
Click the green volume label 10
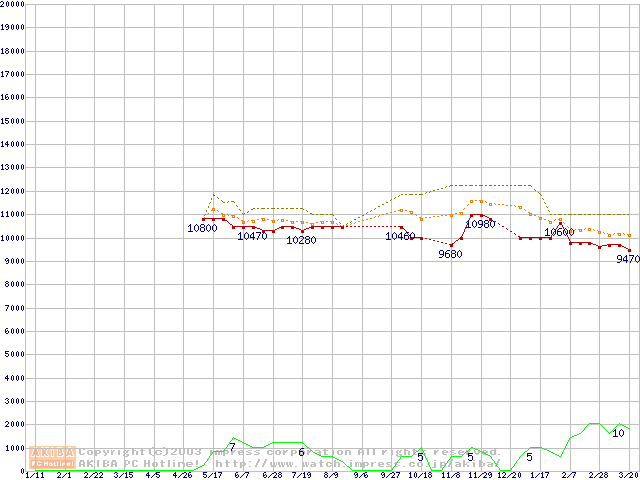(x=618, y=433)
